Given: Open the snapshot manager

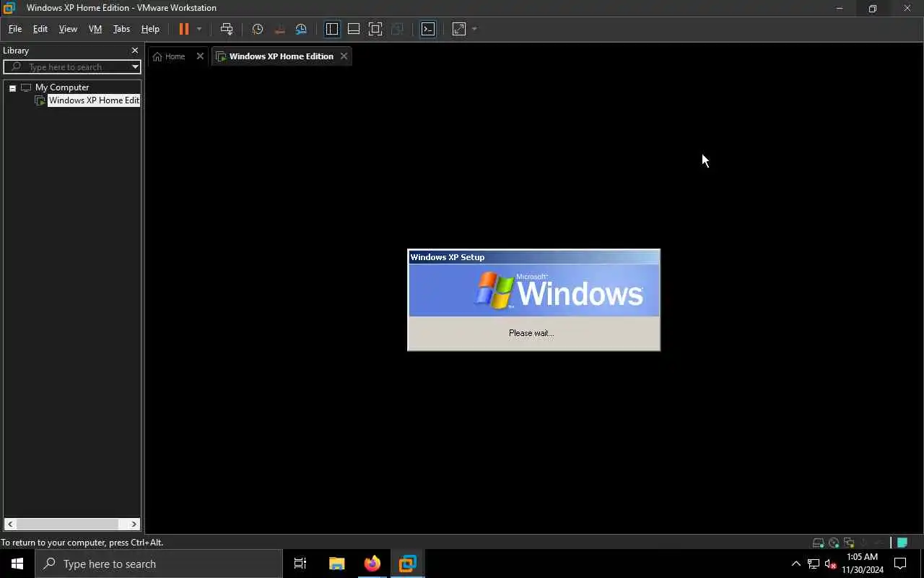Looking at the screenshot, I should [301, 29].
